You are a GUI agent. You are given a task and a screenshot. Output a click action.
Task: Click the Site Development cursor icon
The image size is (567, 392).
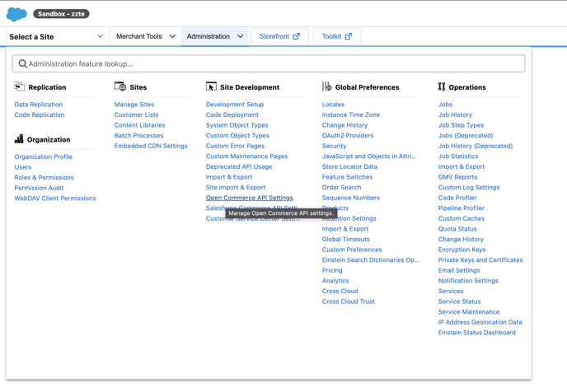(211, 86)
